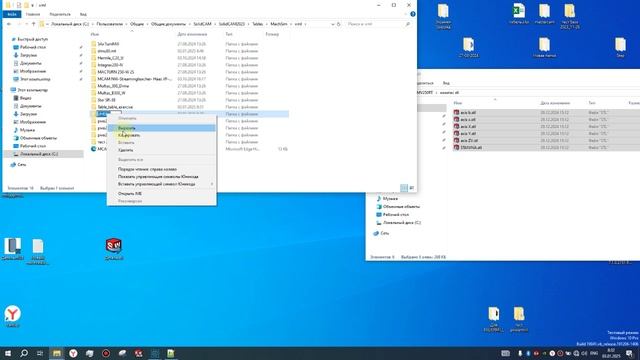Screen dimensions: 640x360
Task: Click the Tables breadcrumb segment
Action: pyautogui.click(x=258, y=24)
